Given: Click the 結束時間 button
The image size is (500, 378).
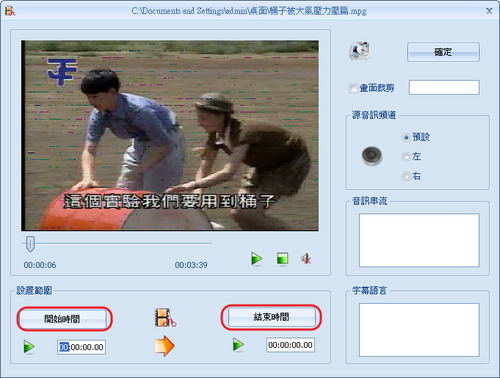Looking at the screenshot, I should (272, 317).
